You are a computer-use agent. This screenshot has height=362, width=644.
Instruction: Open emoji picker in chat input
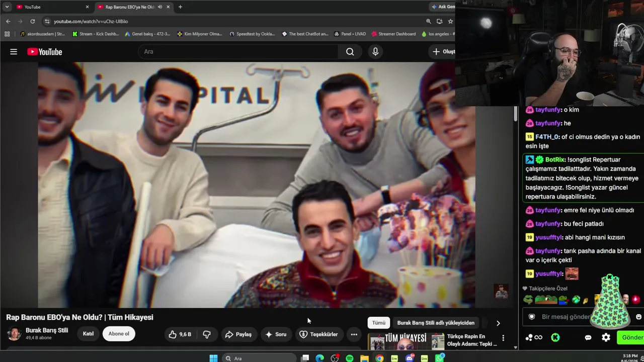[x=638, y=317]
